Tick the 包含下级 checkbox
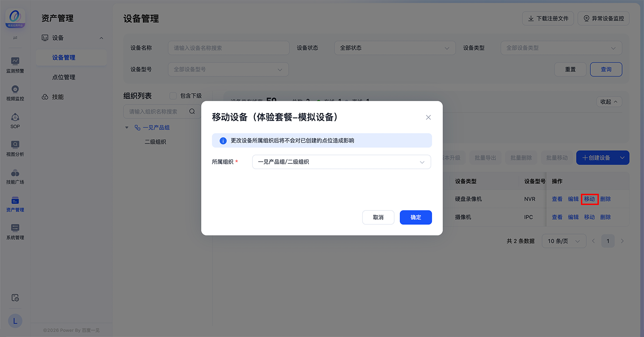The height and width of the screenshot is (337, 644). (x=173, y=96)
